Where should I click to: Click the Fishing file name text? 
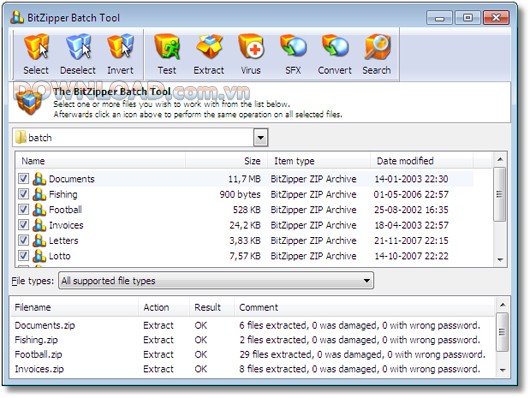click(x=63, y=194)
